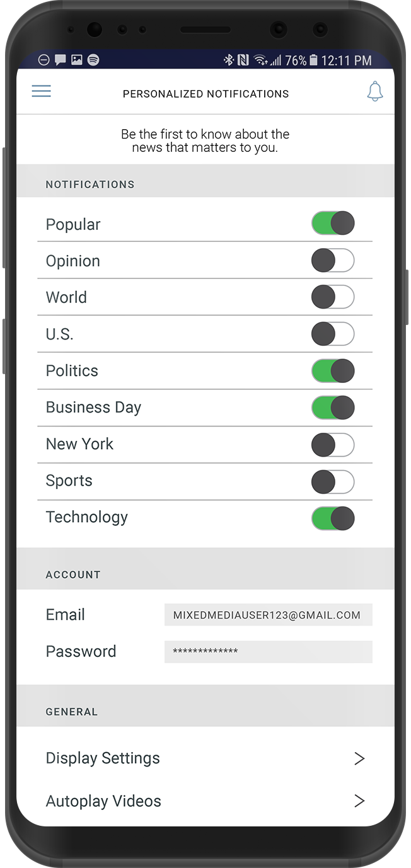Open the hamburger menu
The image size is (411, 868).
(x=42, y=91)
